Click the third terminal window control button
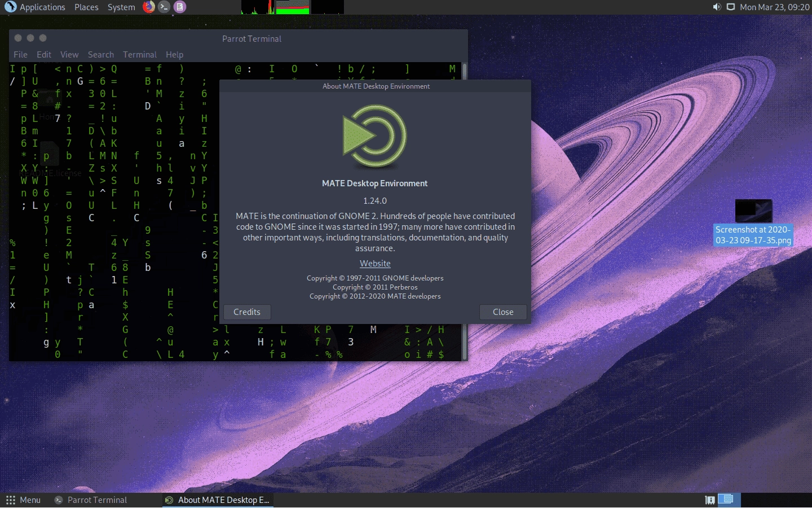This screenshot has width=812, height=508. [x=43, y=38]
